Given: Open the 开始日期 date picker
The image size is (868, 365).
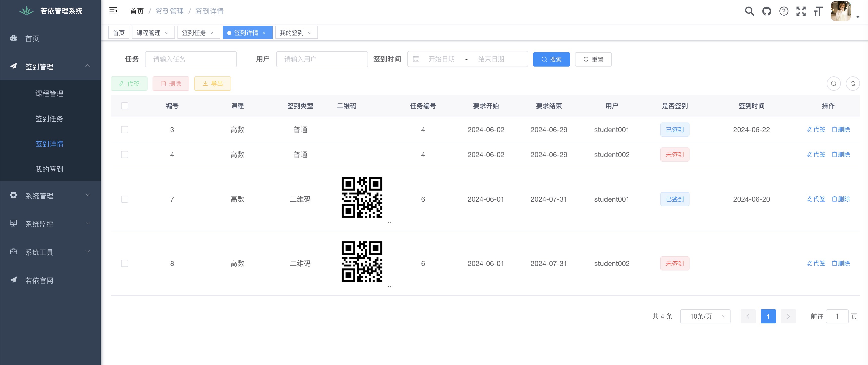Looking at the screenshot, I should (x=441, y=59).
